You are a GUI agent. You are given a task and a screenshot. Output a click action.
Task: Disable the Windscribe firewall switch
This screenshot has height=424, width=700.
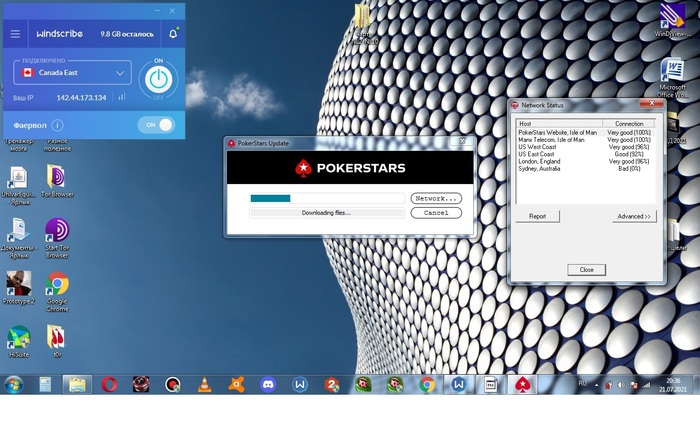pyautogui.click(x=156, y=125)
